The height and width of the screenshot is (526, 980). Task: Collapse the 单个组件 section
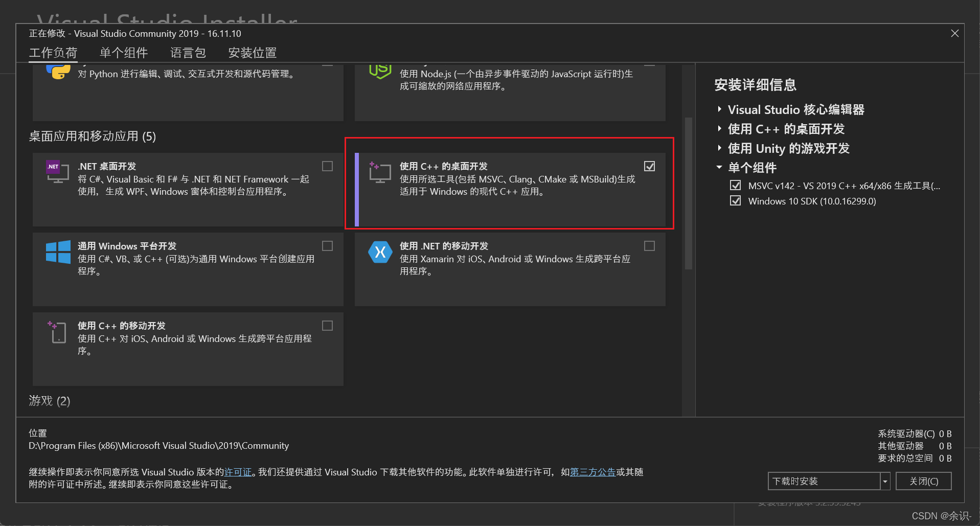(719, 167)
